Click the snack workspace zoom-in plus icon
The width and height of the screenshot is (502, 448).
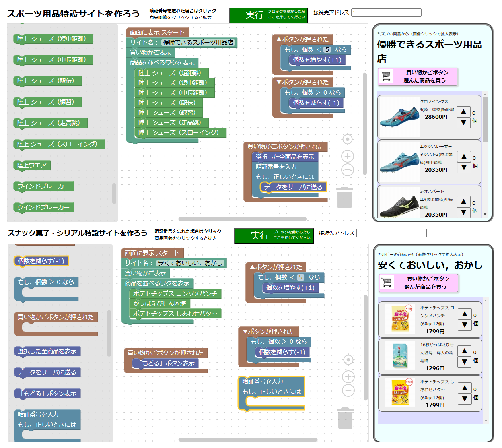348,377
